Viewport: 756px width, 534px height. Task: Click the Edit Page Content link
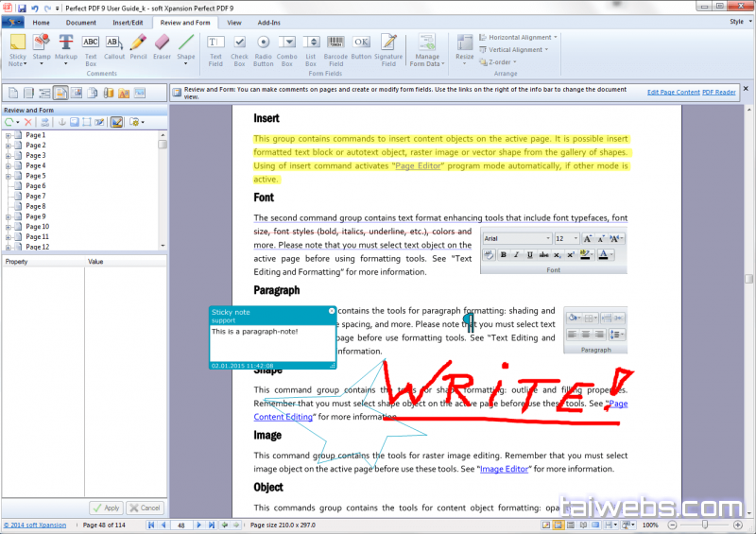(x=673, y=93)
